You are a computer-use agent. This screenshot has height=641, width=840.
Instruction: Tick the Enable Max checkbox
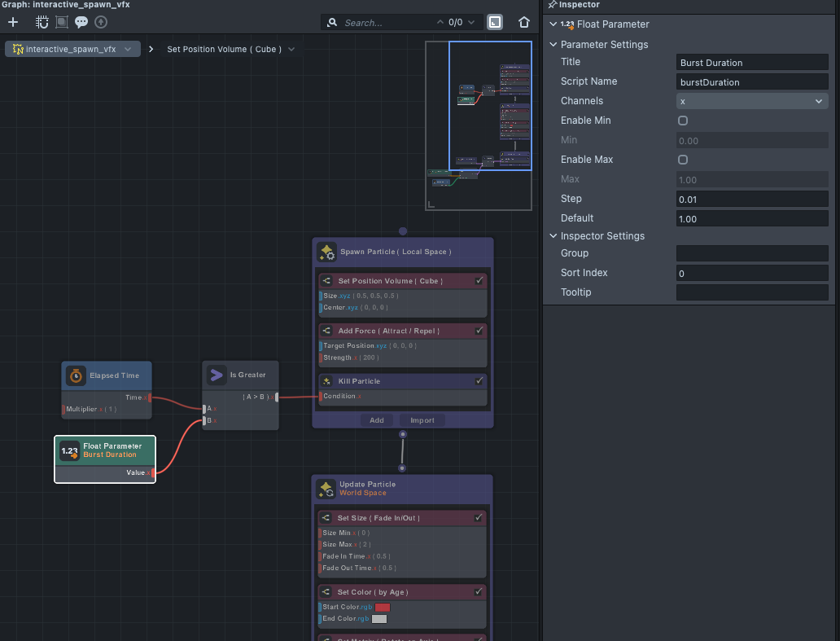coord(683,160)
